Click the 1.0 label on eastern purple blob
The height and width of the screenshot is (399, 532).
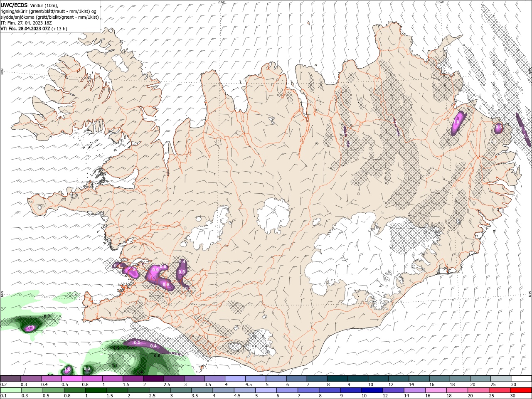click(x=456, y=123)
